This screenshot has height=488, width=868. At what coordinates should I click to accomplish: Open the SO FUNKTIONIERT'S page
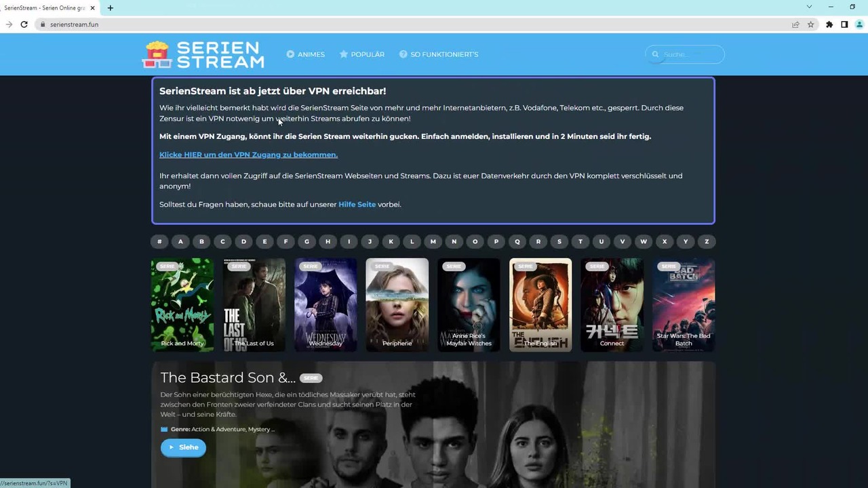(x=439, y=54)
